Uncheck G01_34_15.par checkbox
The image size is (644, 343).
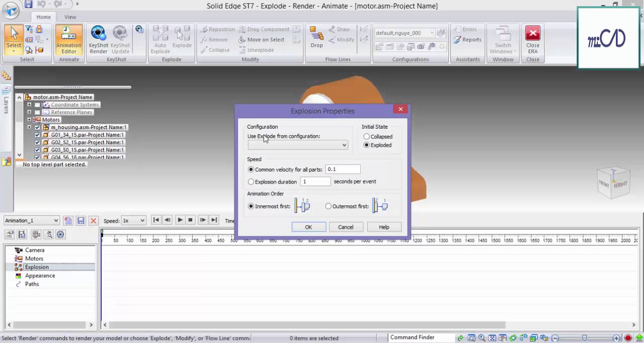click(37, 135)
